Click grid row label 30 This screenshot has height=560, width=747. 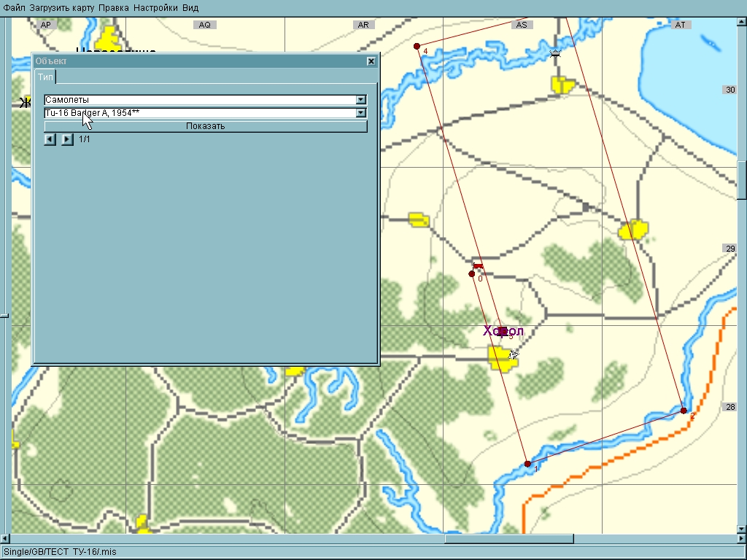[730, 90]
